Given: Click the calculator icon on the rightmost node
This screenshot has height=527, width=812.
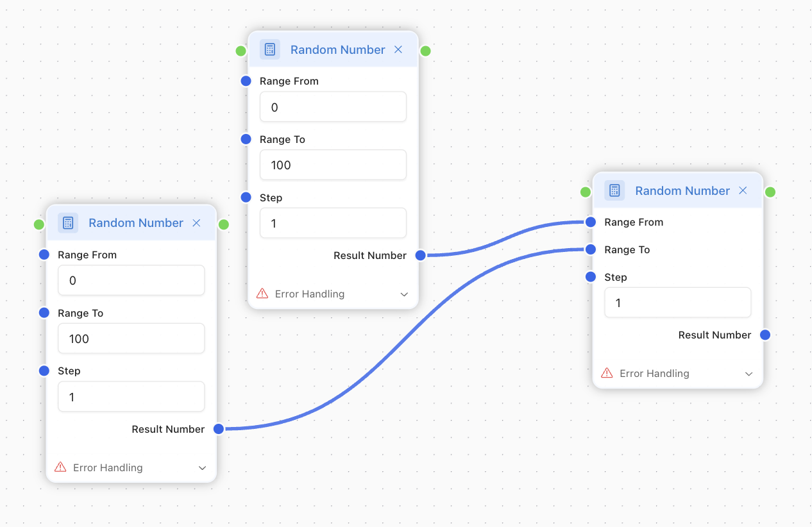Looking at the screenshot, I should (614, 191).
